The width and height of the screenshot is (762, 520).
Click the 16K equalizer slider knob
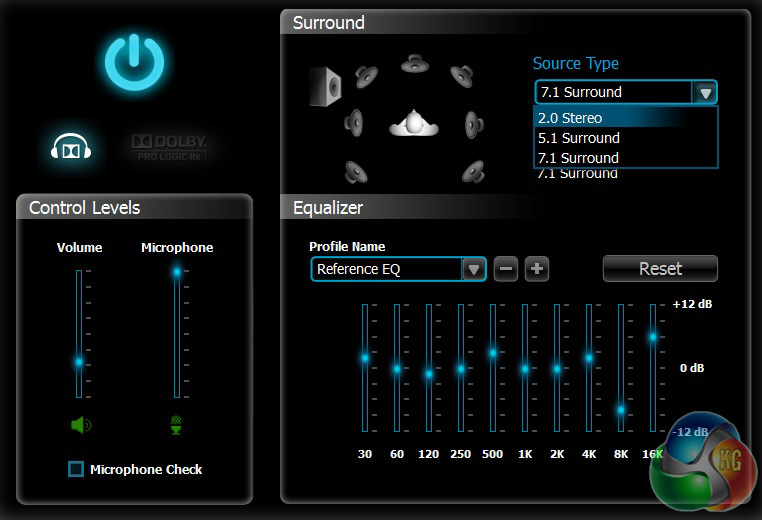[x=653, y=337]
